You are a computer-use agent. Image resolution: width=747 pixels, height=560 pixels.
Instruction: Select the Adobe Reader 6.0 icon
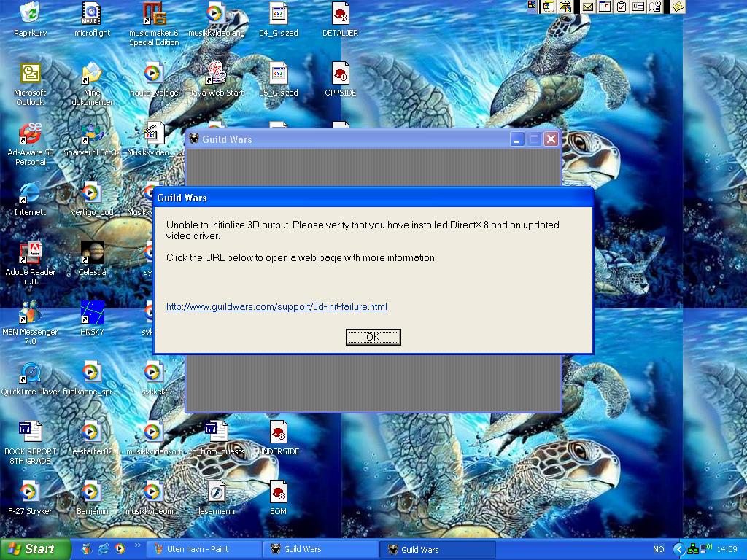coord(31,263)
